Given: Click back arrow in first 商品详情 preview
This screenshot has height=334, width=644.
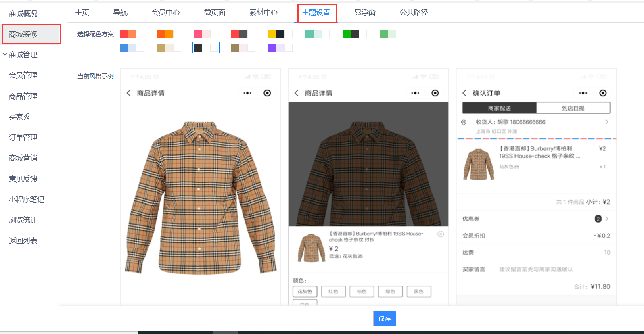Looking at the screenshot, I should pos(129,93).
